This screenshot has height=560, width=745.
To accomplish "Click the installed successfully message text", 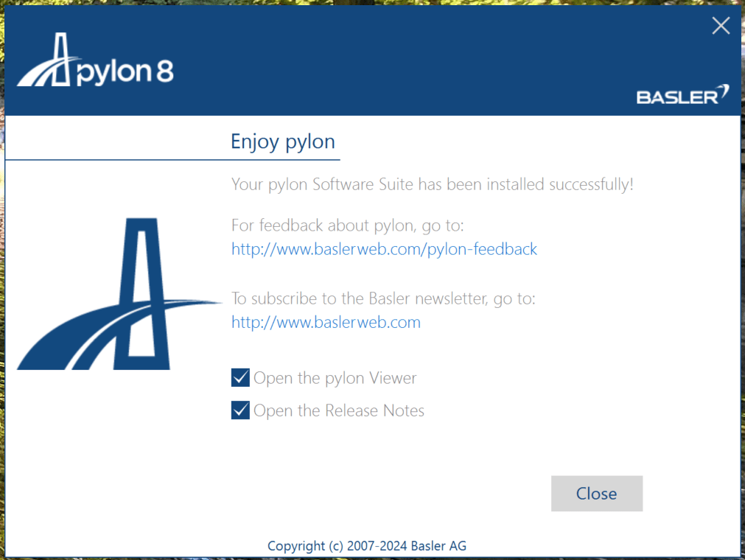I will coord(432,184).
